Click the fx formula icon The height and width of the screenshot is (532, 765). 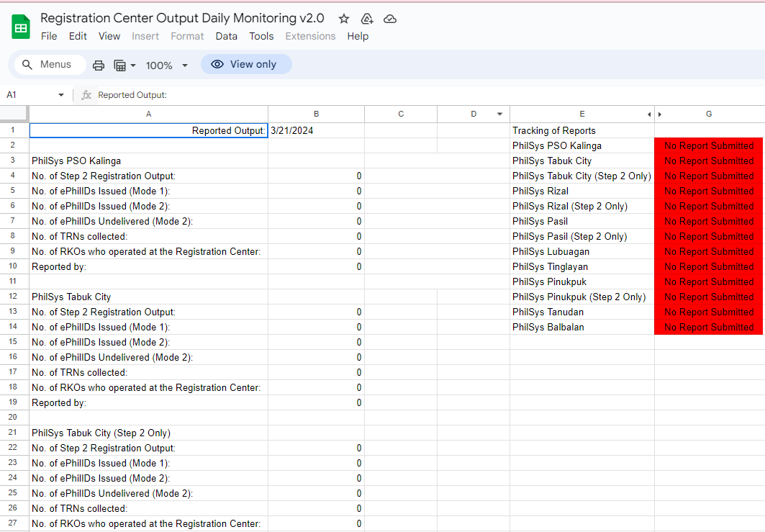click(x=86, y=95)
